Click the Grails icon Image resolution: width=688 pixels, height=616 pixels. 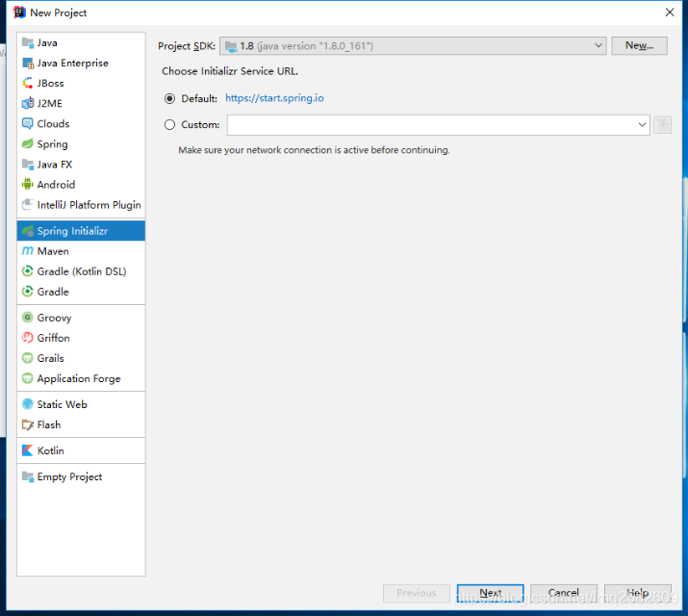(x=28, y=358)
